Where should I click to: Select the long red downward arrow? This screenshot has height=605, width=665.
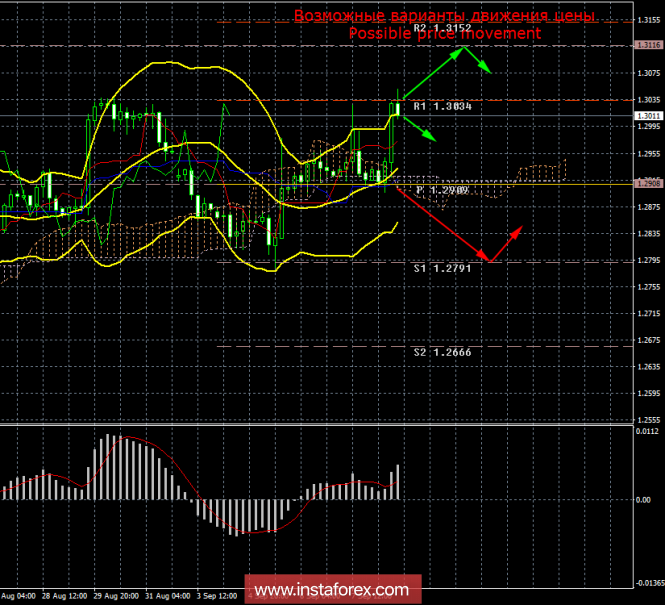click(443, 225)
